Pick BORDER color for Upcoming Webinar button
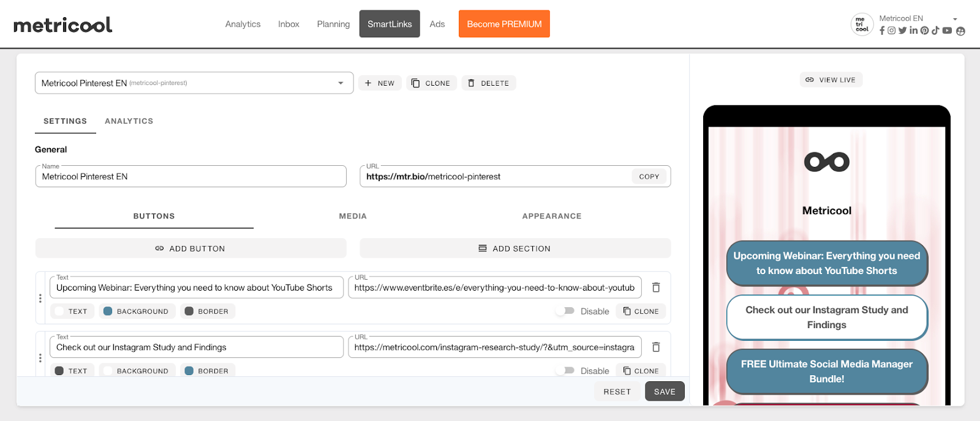The image size is (980, 421). (208, 311)
